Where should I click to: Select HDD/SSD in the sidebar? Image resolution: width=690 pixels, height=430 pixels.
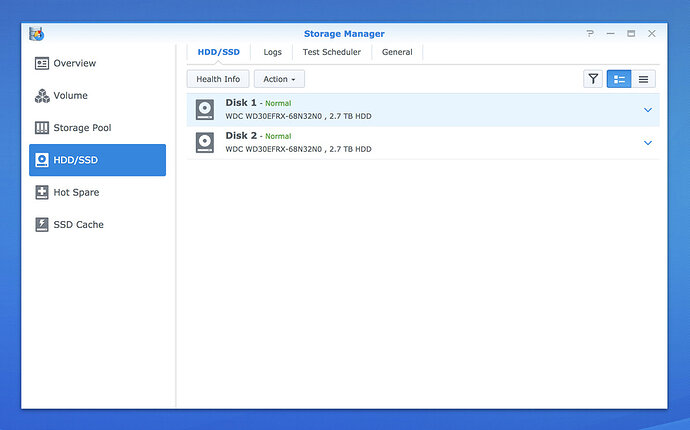pos(97,160)
